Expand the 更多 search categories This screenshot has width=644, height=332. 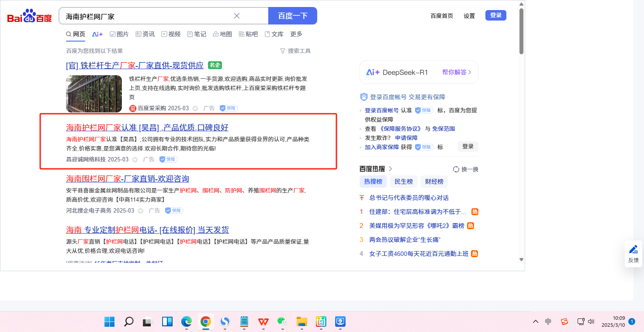tap(296, 34)
